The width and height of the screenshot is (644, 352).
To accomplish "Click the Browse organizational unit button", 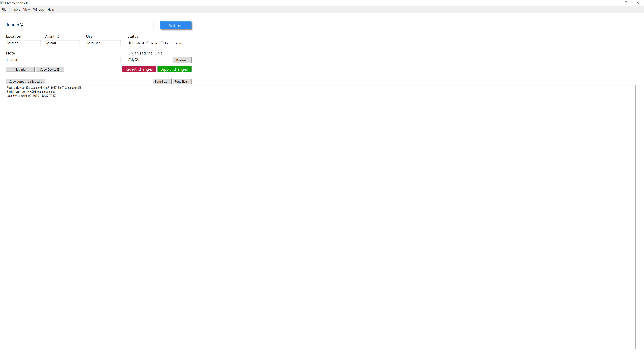I will click(182, 60).
